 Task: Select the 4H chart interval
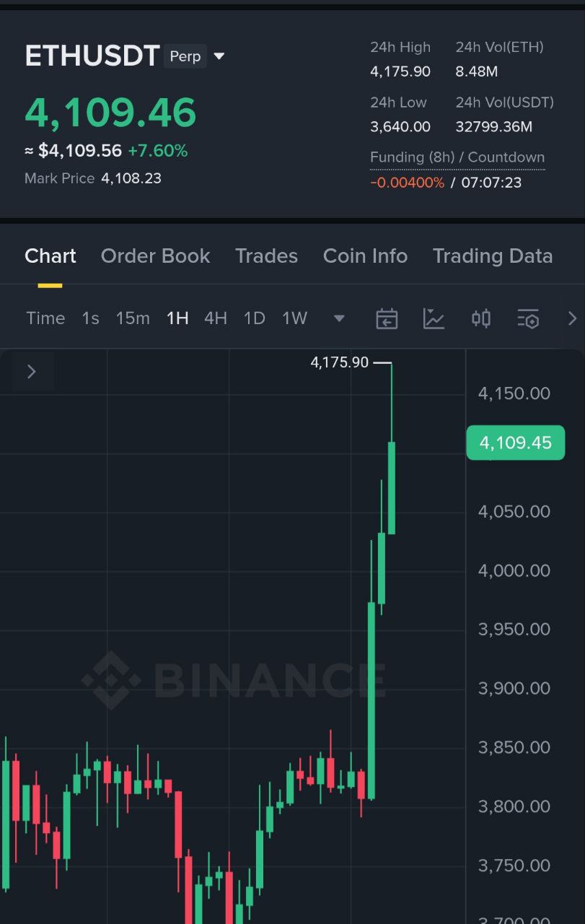[216, 318]
